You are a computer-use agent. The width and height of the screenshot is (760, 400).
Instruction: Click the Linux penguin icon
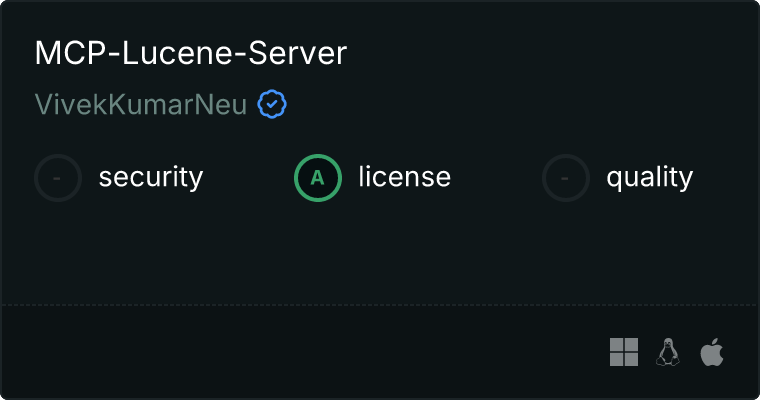pos(668,352)
